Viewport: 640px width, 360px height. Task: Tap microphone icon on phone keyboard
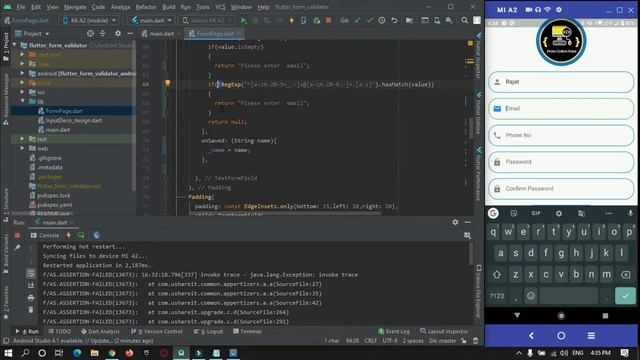pos(630,213)
